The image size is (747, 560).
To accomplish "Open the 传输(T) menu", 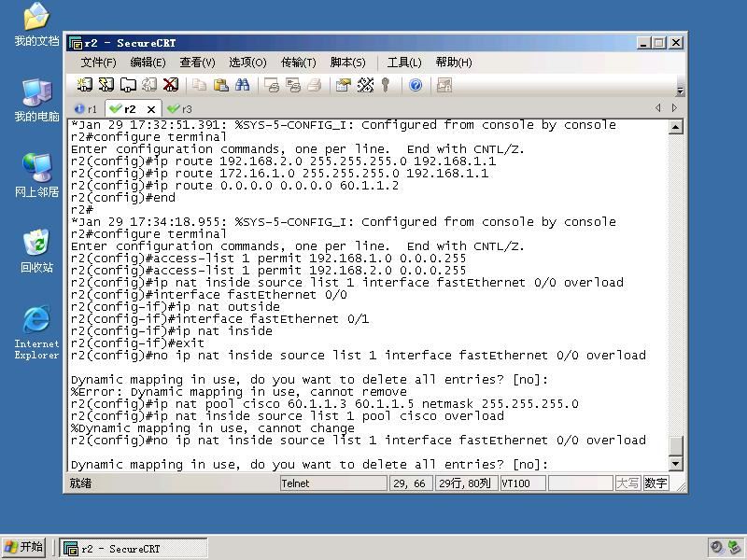I will 298,63.
